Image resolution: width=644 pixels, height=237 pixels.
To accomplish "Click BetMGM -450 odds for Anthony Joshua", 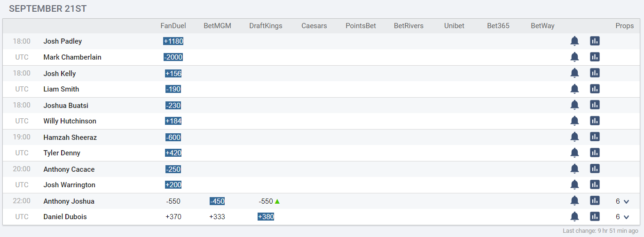I will click(217, 201).
